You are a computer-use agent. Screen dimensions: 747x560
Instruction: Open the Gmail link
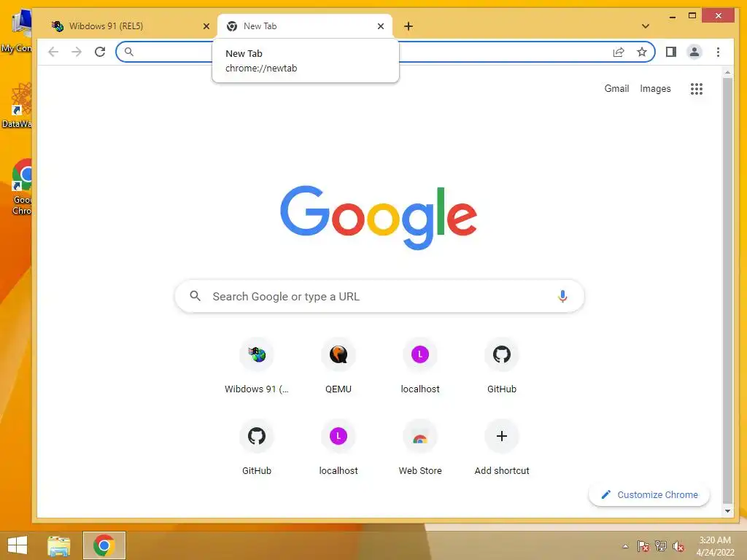point(616,88)
